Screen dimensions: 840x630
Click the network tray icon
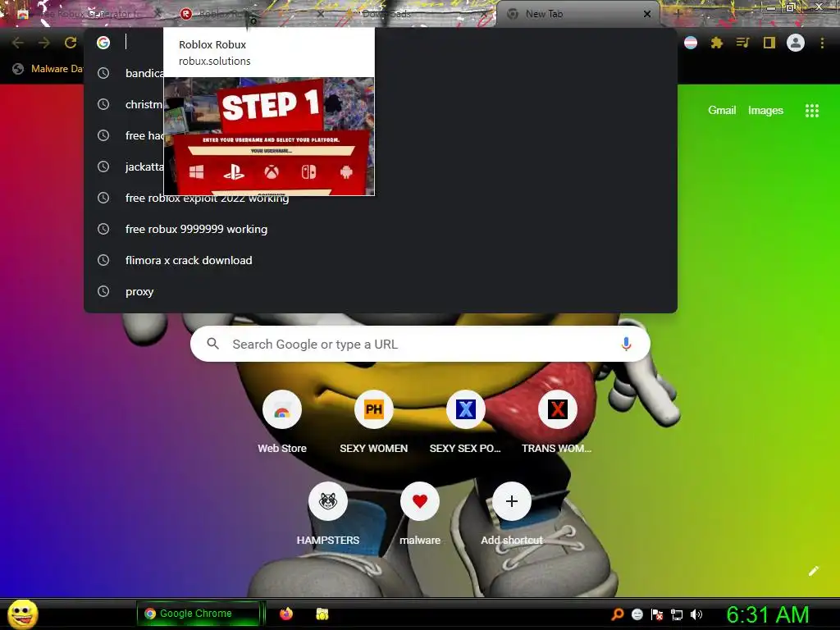(x=677, y=614)
